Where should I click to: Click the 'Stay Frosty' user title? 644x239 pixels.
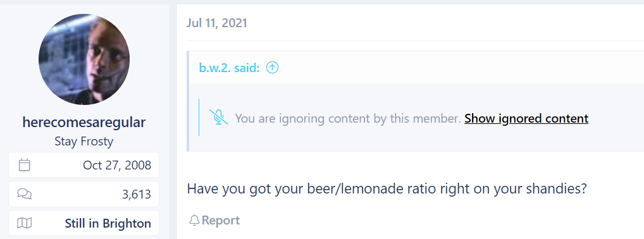84,142
